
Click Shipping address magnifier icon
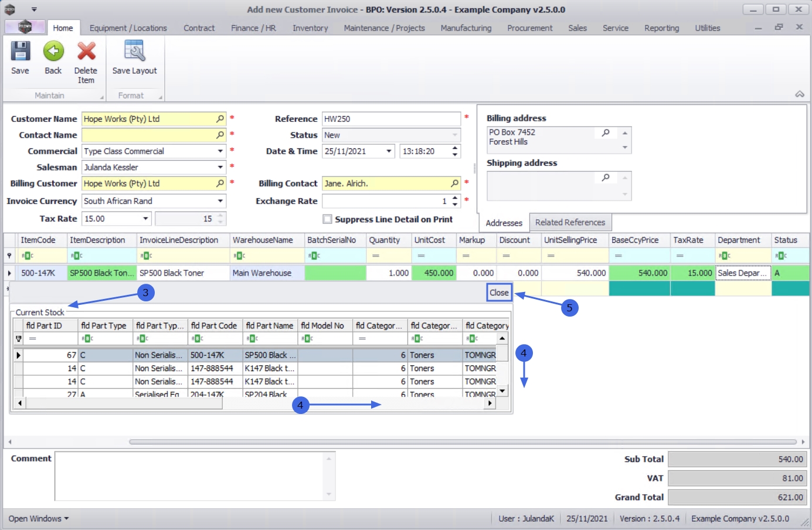606,177
